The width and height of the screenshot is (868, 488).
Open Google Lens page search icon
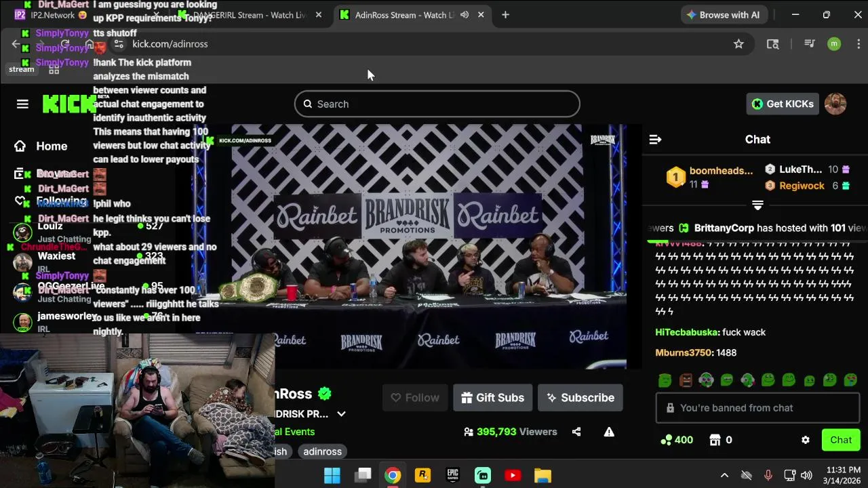[x=772, y=44]
